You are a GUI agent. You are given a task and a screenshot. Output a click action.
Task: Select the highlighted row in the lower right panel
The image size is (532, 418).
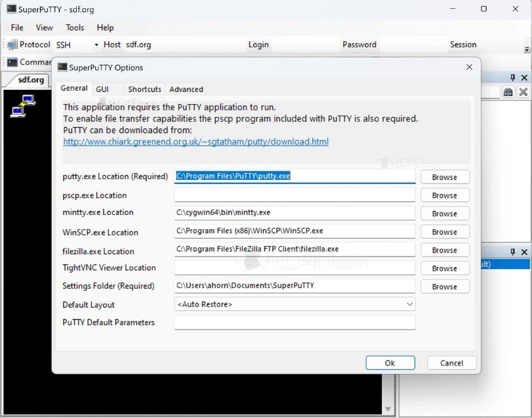(505, 264)
